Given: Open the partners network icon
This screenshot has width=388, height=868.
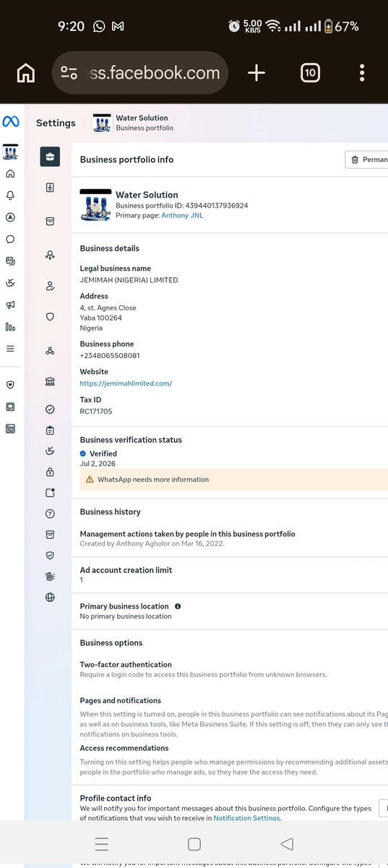Looking at the screenshot, I should (x=50, y=255).
